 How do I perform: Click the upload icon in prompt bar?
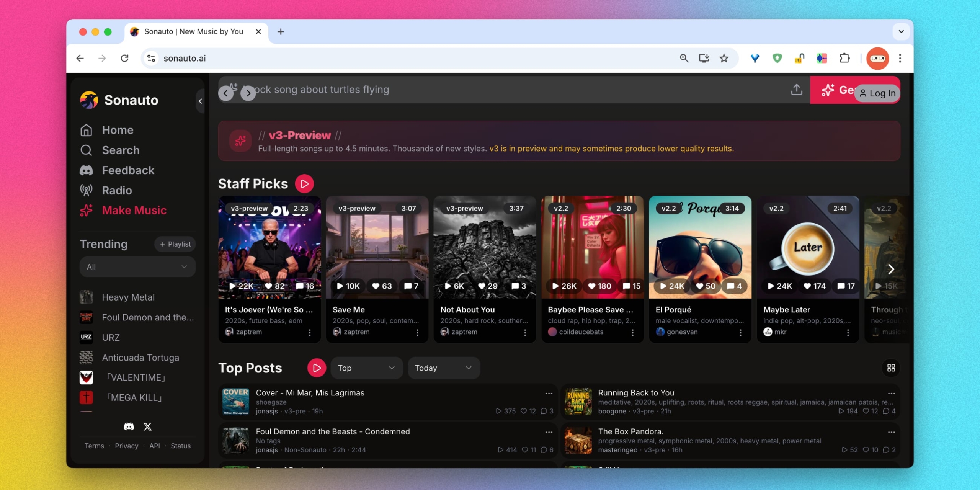point(797,90)
